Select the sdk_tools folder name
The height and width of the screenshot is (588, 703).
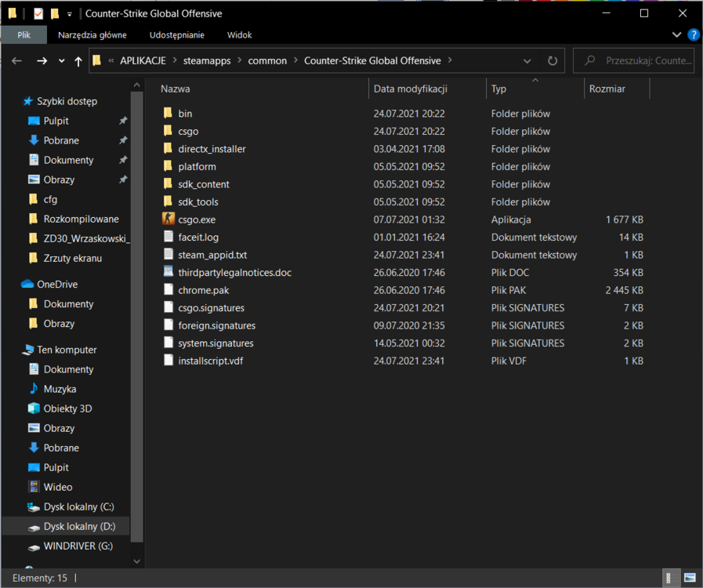coord(198,201)
